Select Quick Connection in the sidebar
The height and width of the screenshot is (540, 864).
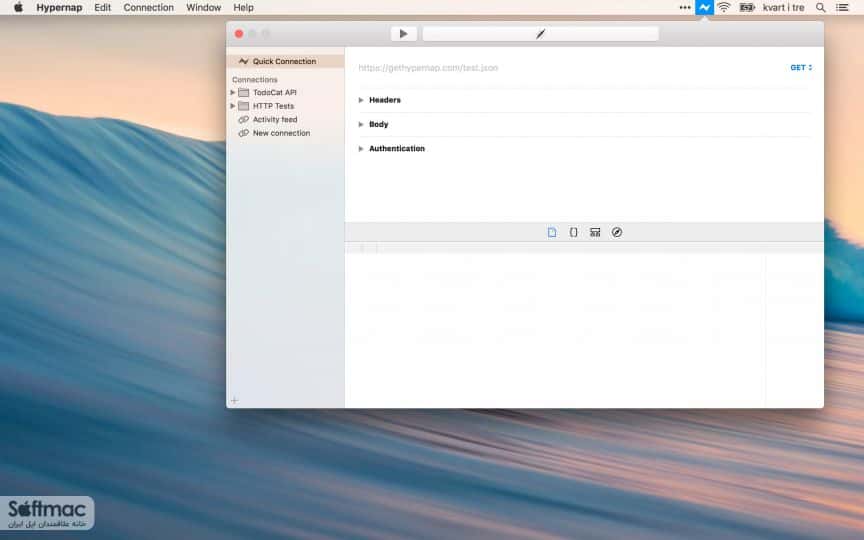coord(285,61)
